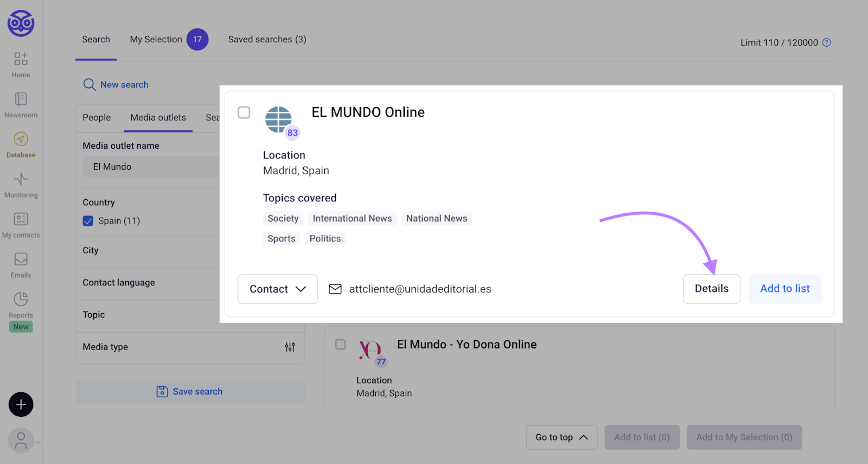
Task: Expand the Contact dropdown
Action: 277,289
